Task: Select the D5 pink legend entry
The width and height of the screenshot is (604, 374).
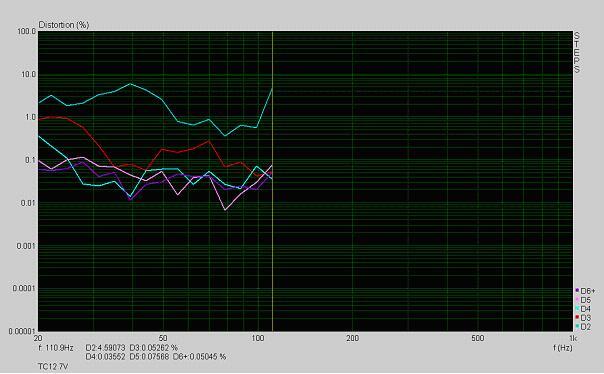Action: pyautogui.click(x=583, y=300)
